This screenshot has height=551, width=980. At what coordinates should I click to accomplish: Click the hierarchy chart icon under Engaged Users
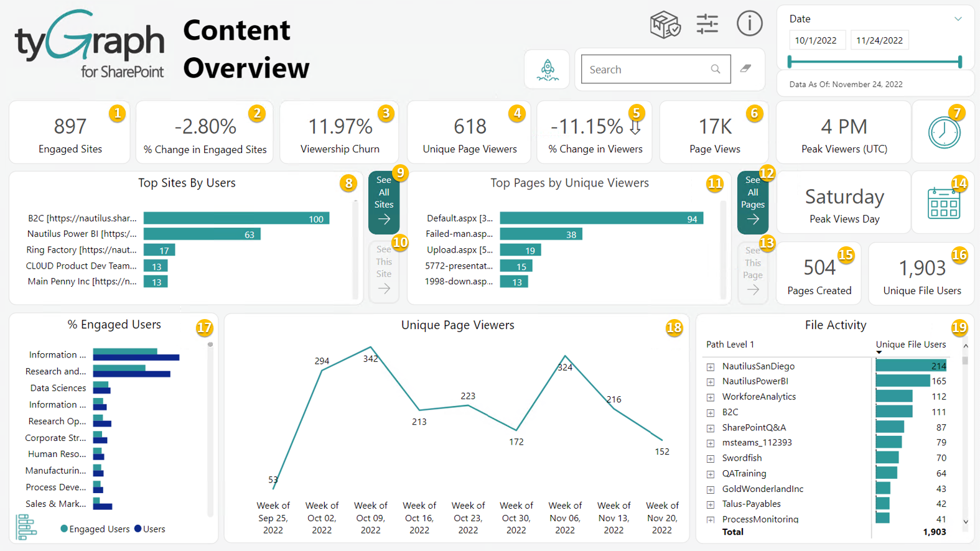pyautogui.click(x=27, y=527)
